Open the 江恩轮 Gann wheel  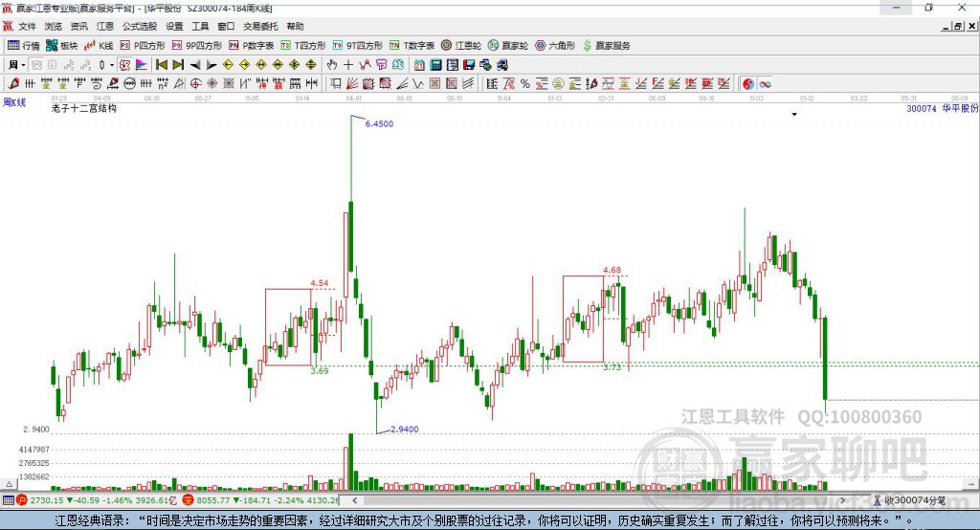point(461,46)
